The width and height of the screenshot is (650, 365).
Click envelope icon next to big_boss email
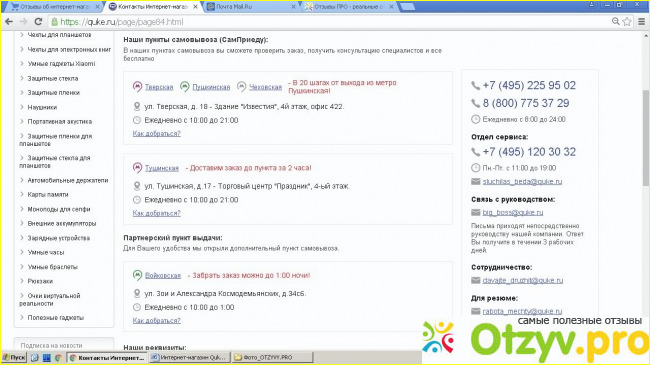tap(475, 212)
